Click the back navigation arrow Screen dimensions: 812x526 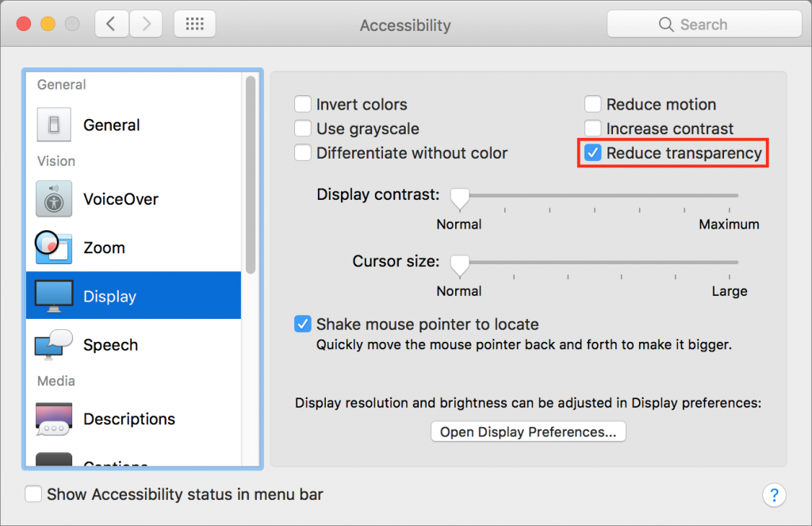tap(111, 23)
